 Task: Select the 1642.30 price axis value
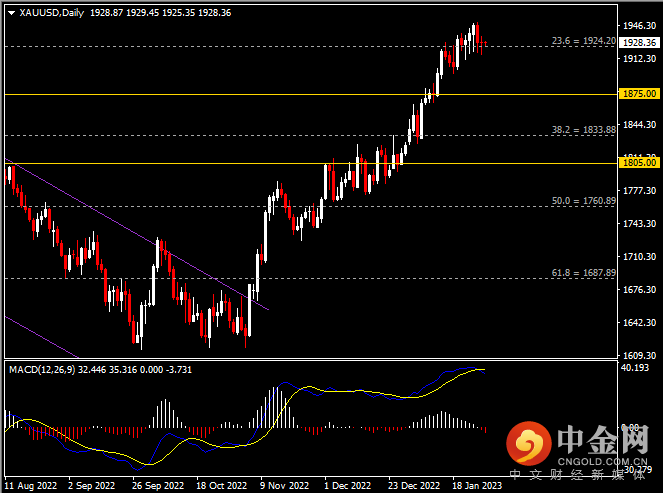click(x=639, y=323)
